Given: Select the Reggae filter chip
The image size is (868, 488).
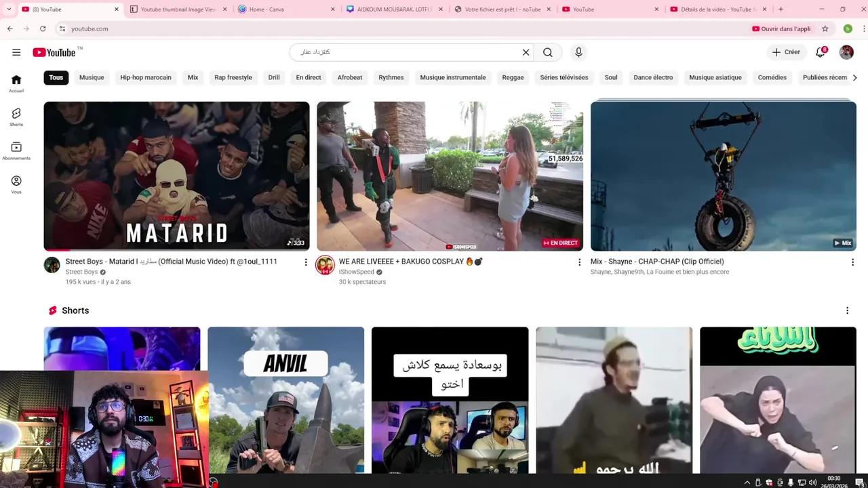Looking at the screenshot, I should click(x=513, y=77).
